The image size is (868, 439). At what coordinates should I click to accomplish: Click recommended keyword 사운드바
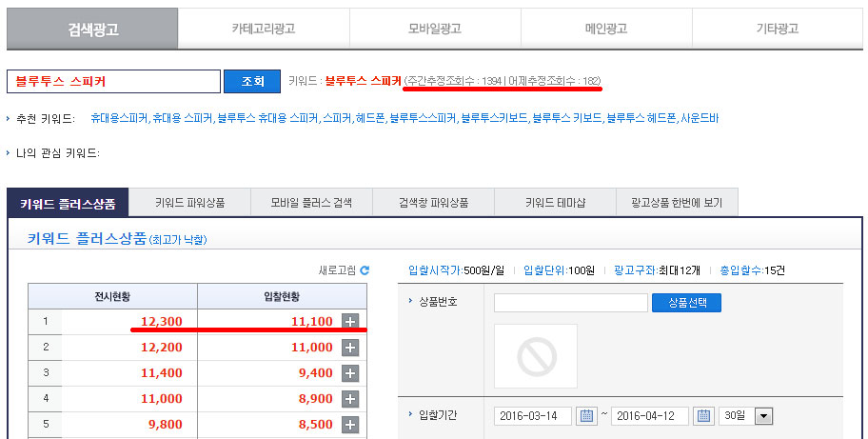[x=700, y=118]
